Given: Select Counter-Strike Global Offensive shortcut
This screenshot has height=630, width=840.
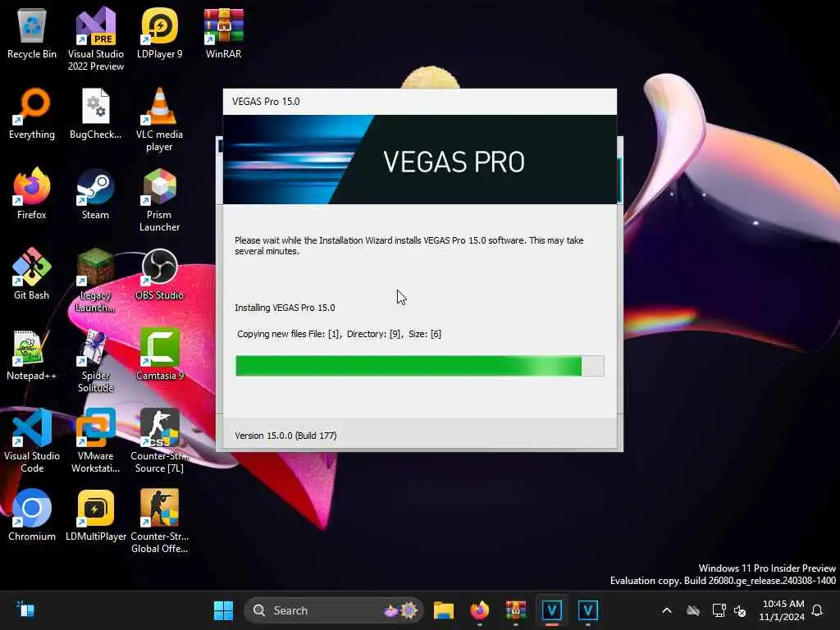Looking at the screenshot, I should click(x=159, y=522).
